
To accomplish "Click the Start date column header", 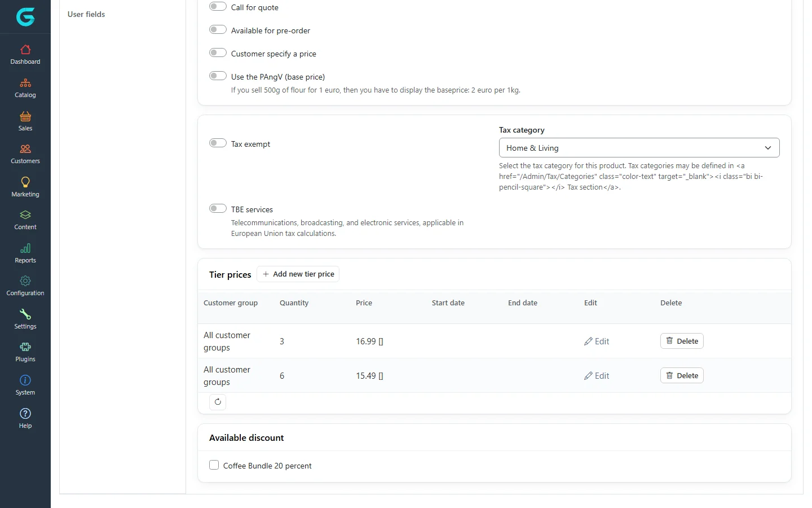I will pos(448,303).
